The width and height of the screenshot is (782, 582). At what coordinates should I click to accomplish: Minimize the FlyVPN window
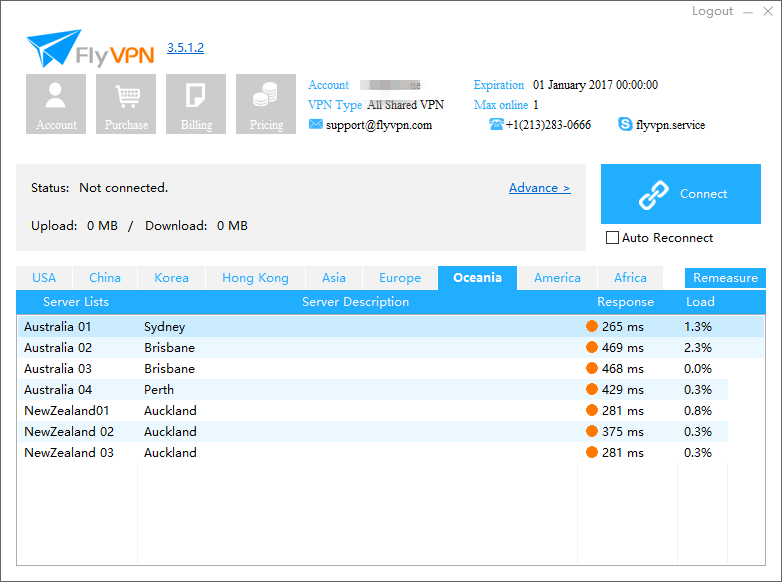coord(748,12)
